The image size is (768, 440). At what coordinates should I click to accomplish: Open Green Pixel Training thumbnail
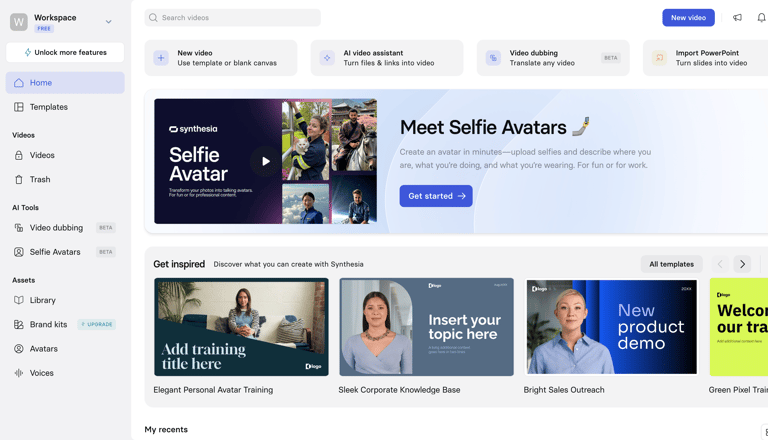click(739, 327)
